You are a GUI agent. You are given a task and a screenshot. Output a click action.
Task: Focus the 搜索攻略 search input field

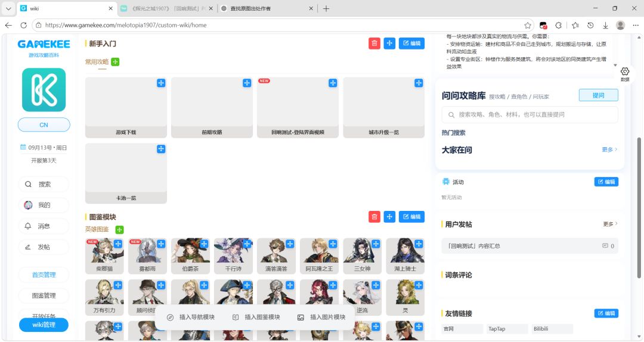click(530, 114)
